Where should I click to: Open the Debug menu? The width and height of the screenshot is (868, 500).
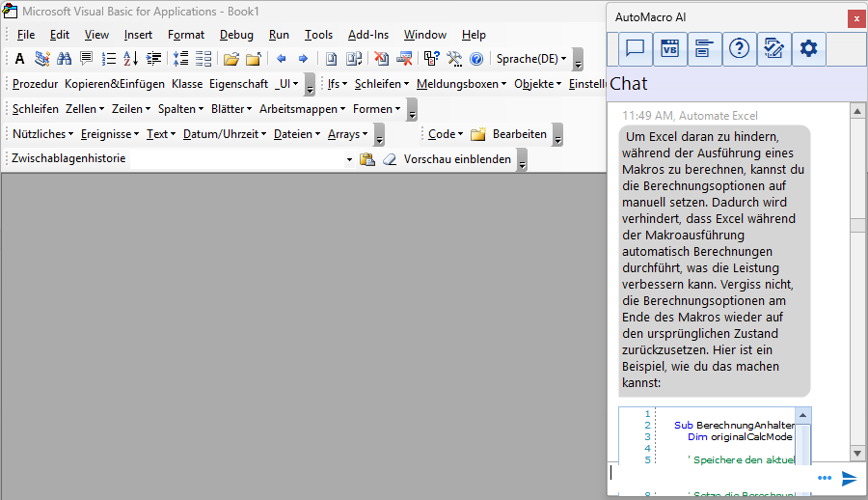click(236, 35)
